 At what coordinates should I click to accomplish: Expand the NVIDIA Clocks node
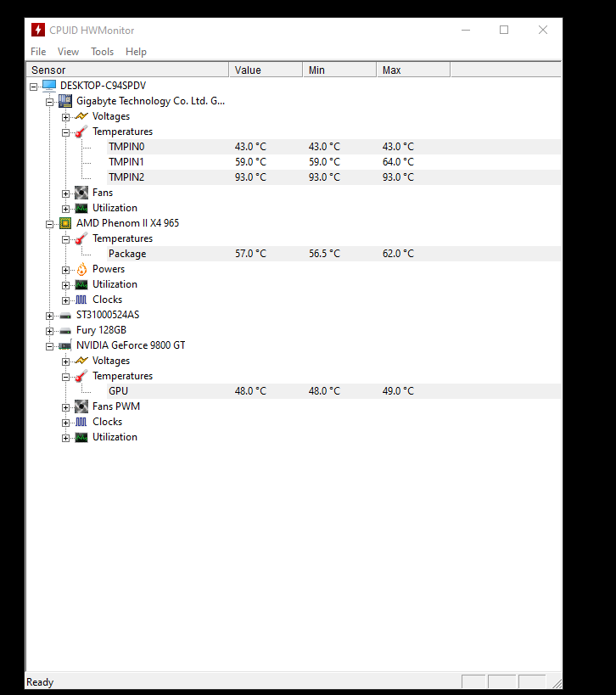click(x=65, y=423)
